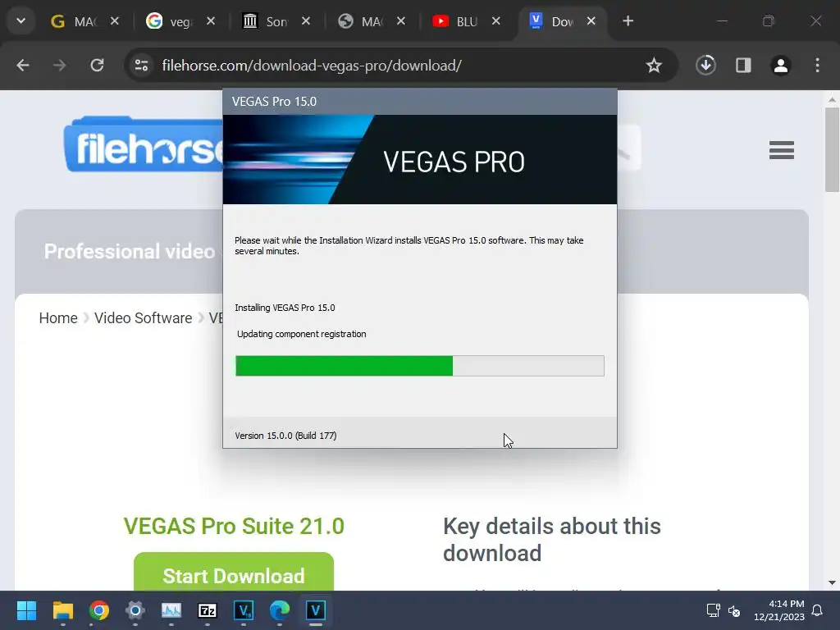Click the 'Updating component registration' status text
The height and width of the screenshot is (630, 840).
(x=302, y=334)
